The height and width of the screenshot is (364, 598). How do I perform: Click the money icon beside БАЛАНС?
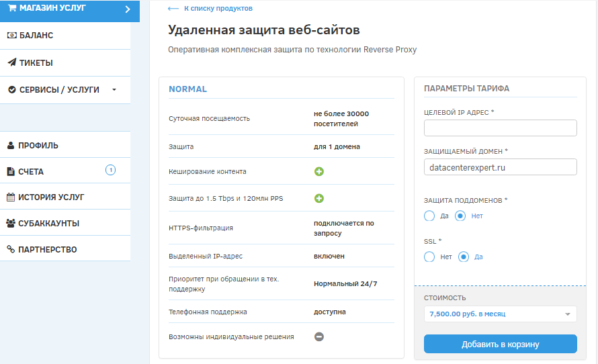pyautogui.click(x=11, y=36)
